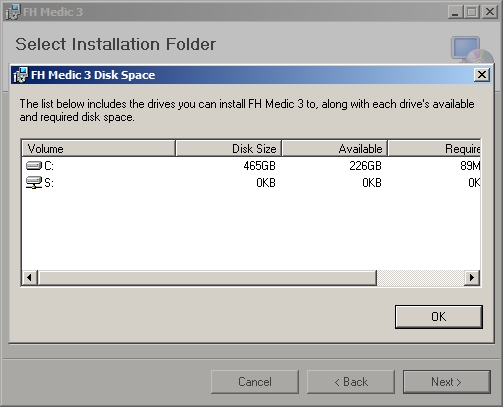The image size is (503, 407).
Task: Click the scrollbar right arrow
Action: (472, 278)
